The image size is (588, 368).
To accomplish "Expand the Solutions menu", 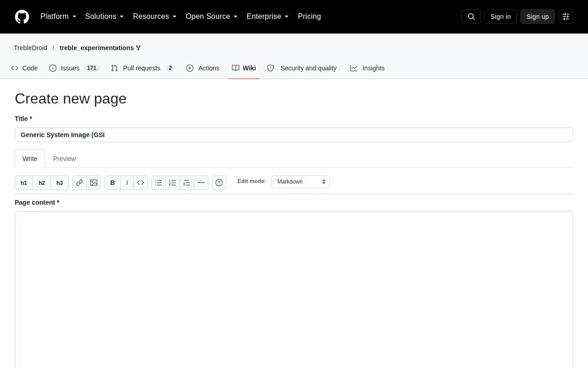I will 104,17.
